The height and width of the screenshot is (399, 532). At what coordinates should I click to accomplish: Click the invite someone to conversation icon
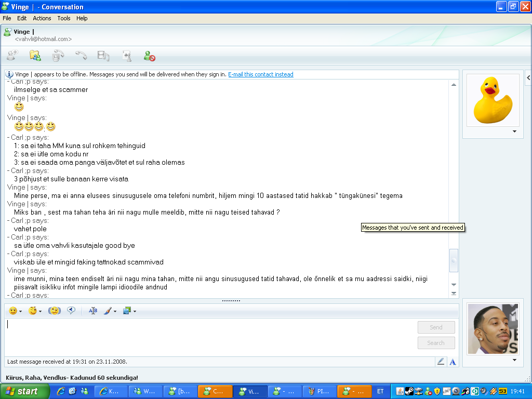point(12,56)
